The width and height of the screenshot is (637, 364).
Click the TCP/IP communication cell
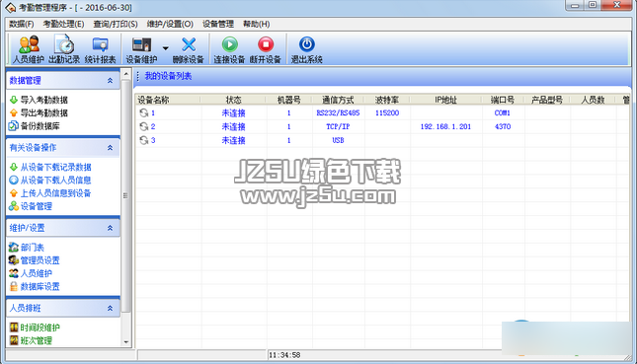pos(338,126)
